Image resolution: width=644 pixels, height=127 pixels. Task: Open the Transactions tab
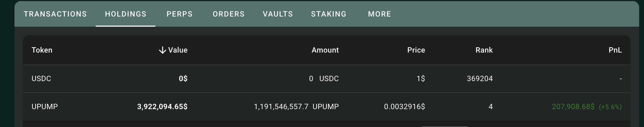55,14
